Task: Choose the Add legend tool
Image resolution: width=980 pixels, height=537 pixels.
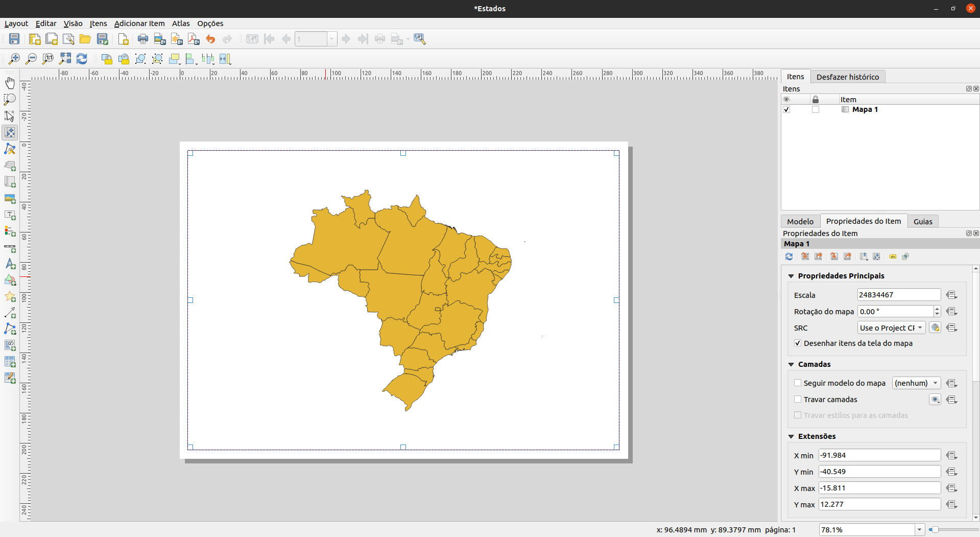Action: tap(10, 231)
